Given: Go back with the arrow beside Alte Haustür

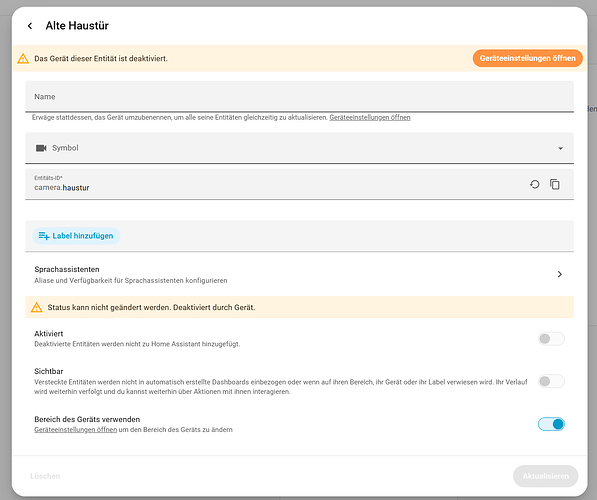Looking at the screenshot, I should tap(30, 26).
